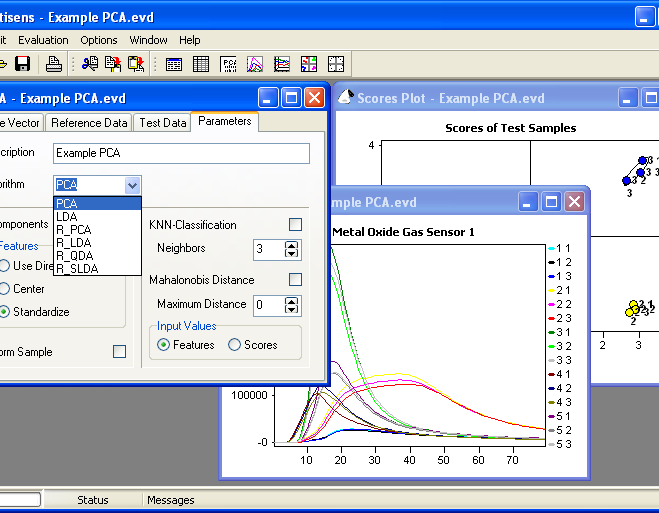Open the sensor curves plot icon
The height and width of the screenshot is (513, 659).
click(255, 64)
